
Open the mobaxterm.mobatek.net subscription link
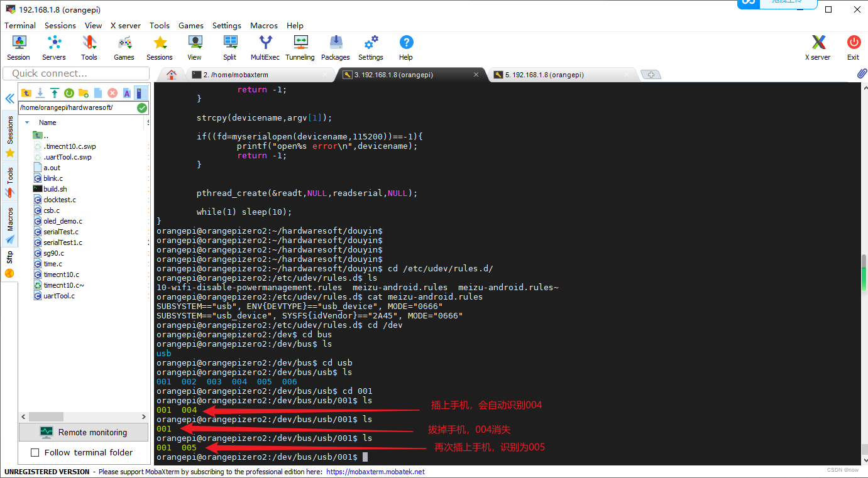[375, 471]
